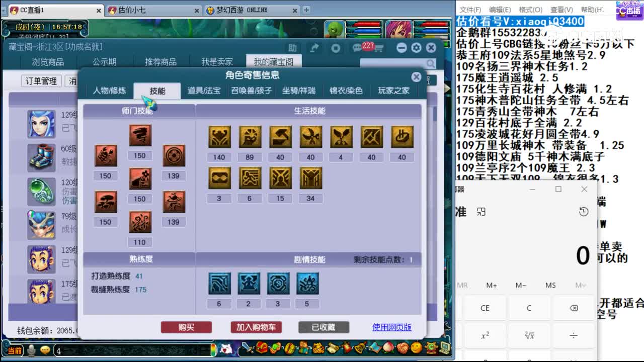Viewport: 644px width, 362px height.
Task: Click the 当前 chat channel button
Action: tap(14, 350)
